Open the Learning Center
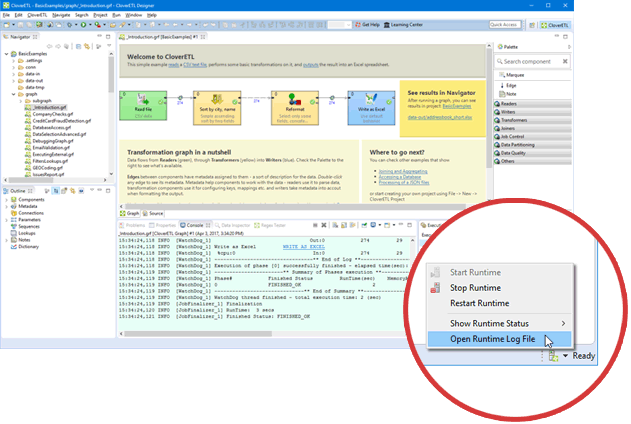This screenshot has height=424, width=631. click(x=403, y=25)
